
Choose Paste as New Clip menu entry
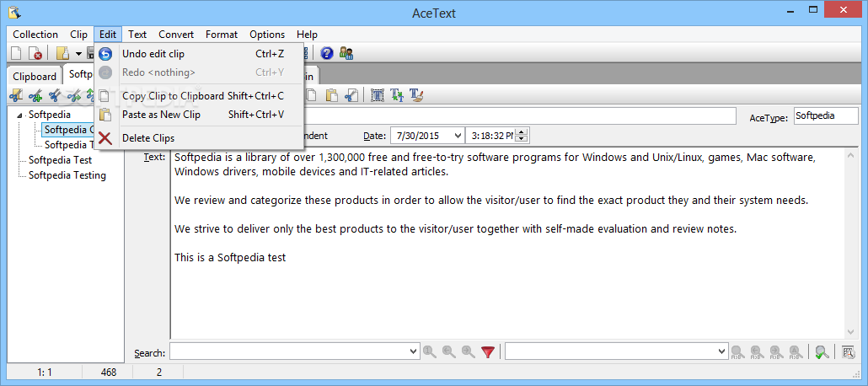click(199, 115)
